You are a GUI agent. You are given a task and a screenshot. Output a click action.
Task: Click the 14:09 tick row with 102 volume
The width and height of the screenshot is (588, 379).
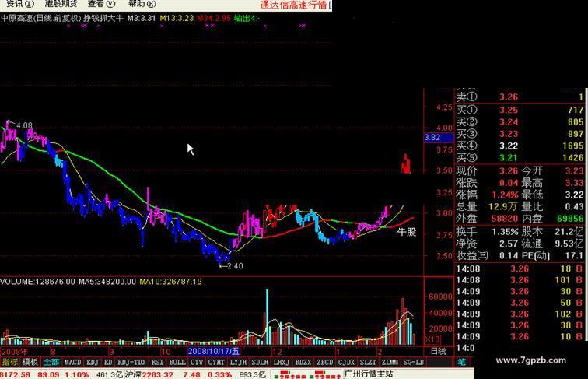(520, 314)
